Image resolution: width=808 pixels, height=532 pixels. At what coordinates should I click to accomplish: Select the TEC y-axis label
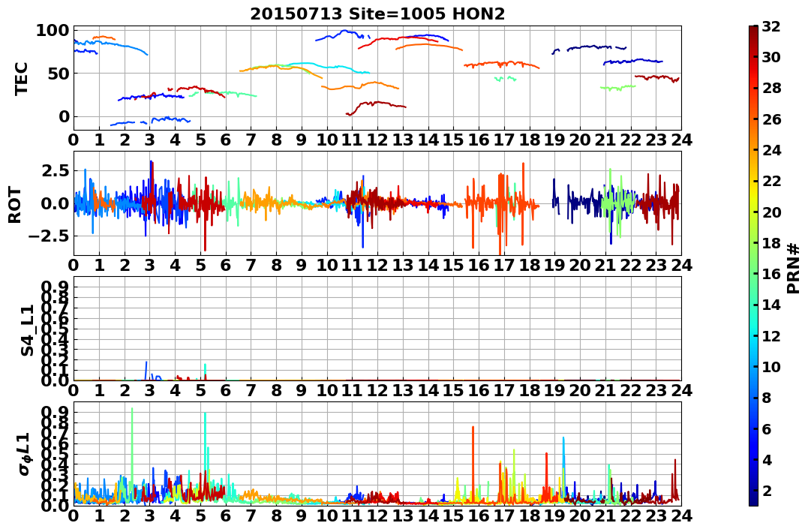[21, 78]
